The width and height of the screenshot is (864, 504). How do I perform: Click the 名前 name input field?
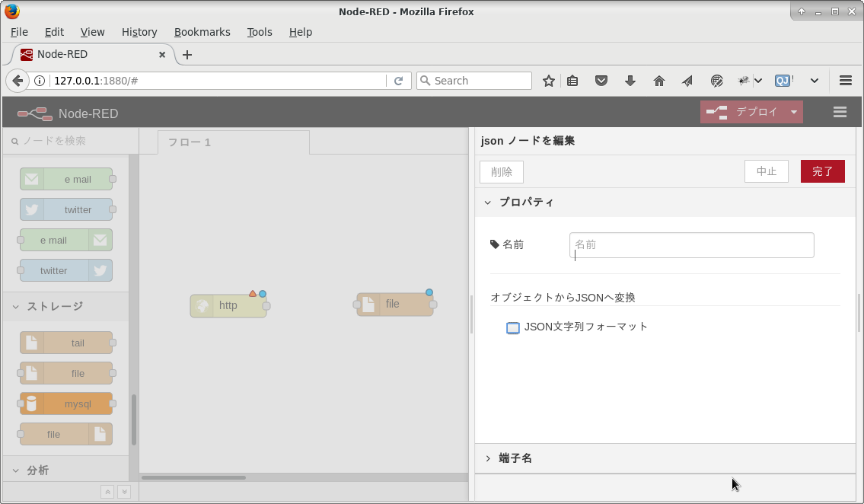691,244
